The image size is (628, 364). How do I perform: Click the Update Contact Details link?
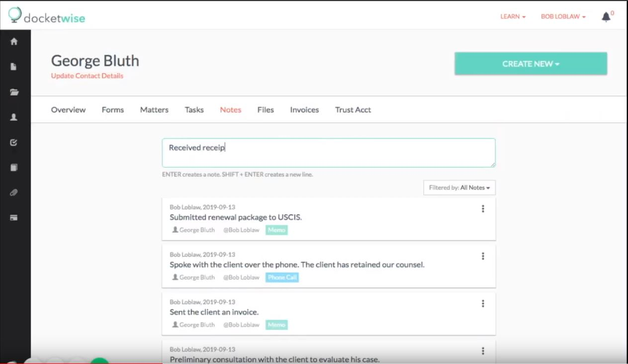(87, 76)
